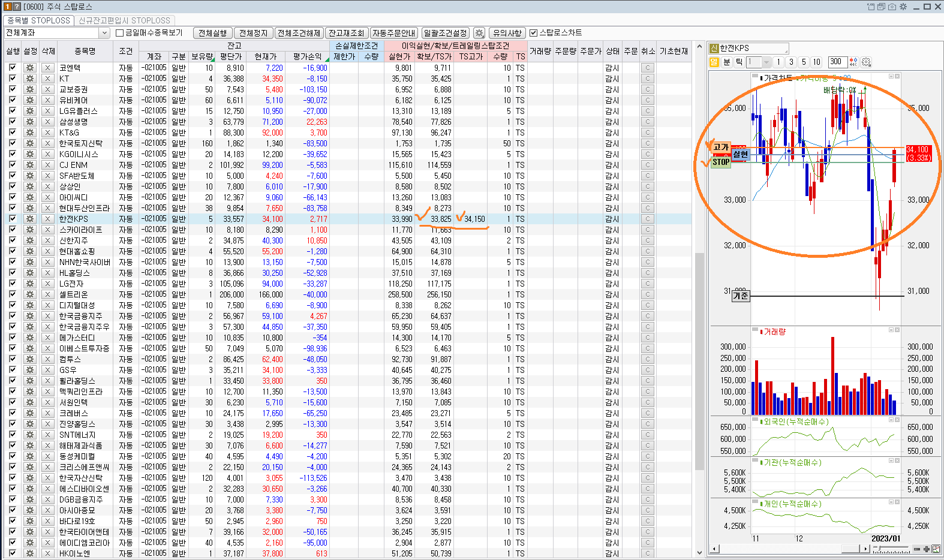Toggle 금일매수종목보기 checkbox
Viewport: 944px width, 560px height.
tap(119, 33)
